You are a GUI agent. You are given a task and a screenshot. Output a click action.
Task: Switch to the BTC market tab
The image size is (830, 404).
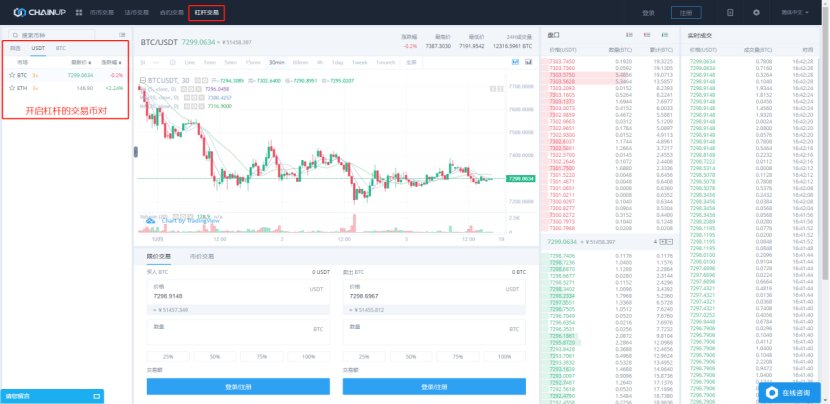(61, 48)
